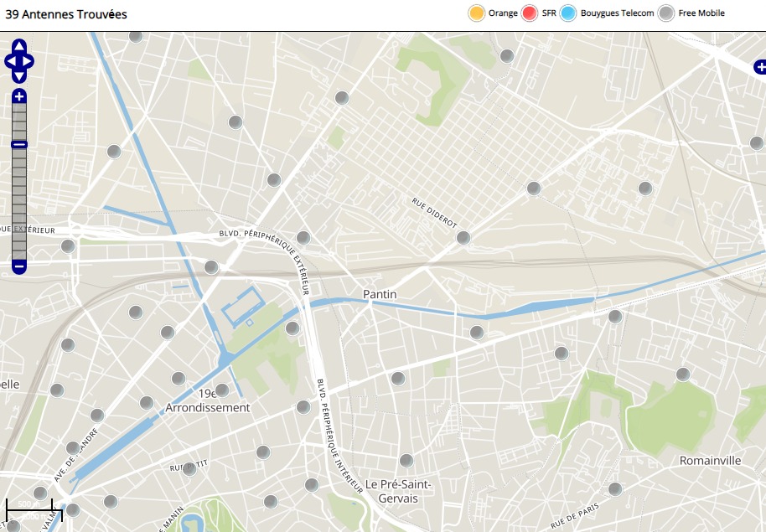
Task: Click the zoom slider handle
Action: [x=19, y=145]
